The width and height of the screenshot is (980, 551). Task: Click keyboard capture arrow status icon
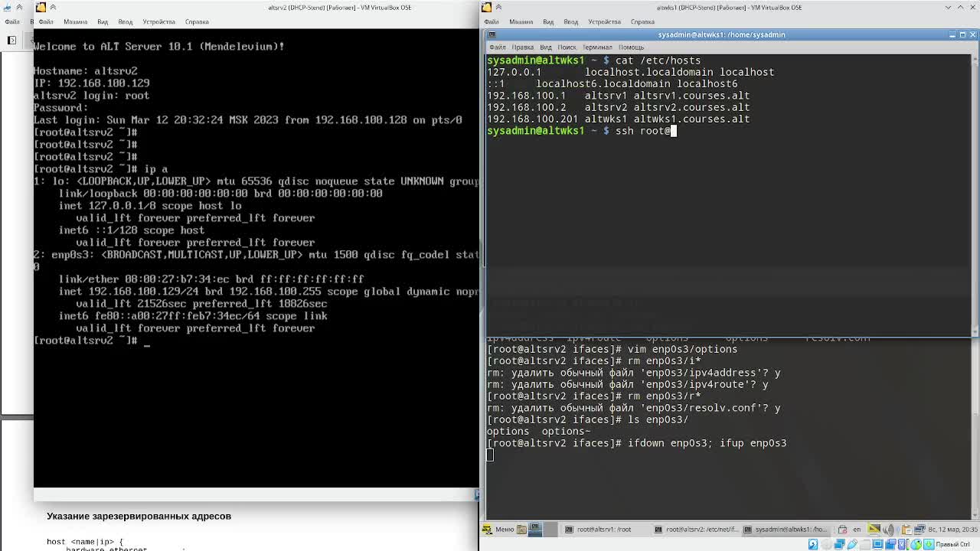929,544
